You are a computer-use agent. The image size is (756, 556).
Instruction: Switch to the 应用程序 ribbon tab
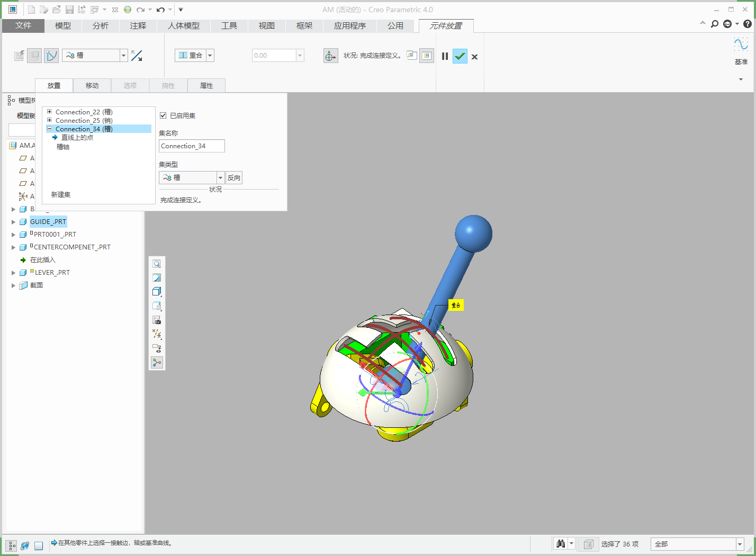coord(350,25)
